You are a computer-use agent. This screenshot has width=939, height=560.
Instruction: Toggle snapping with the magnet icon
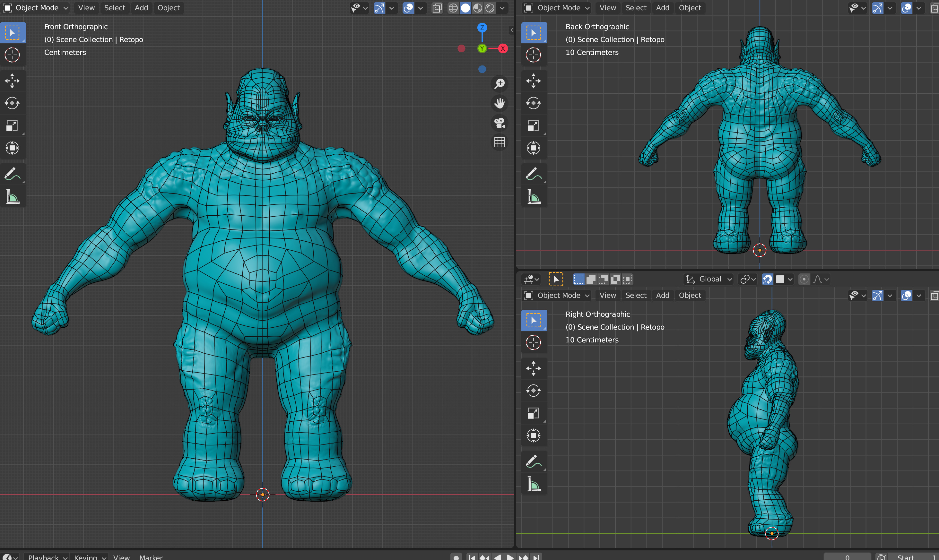click(x=767, y=279)
